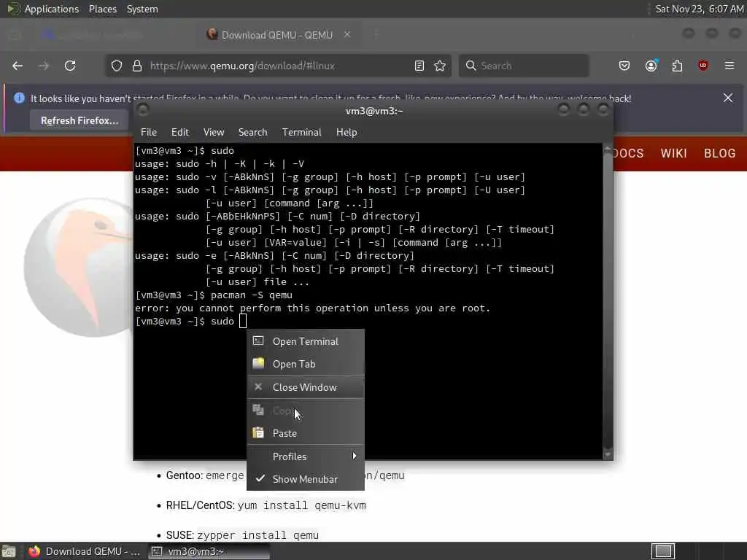Screen dimensions: 747x560
Task: Click the workspace switcher in bottom panel
Action: point(662,551)
